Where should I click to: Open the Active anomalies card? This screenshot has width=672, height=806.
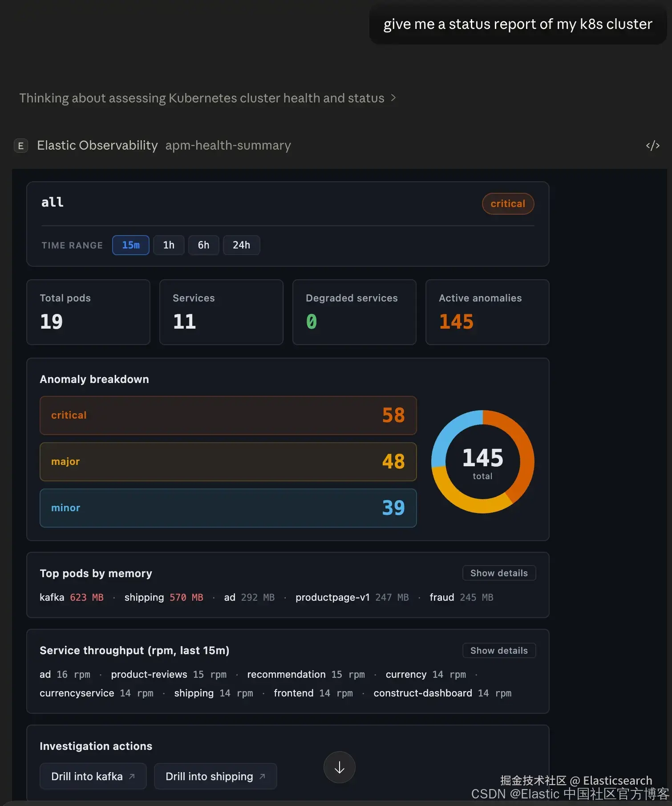pos(487,312)
